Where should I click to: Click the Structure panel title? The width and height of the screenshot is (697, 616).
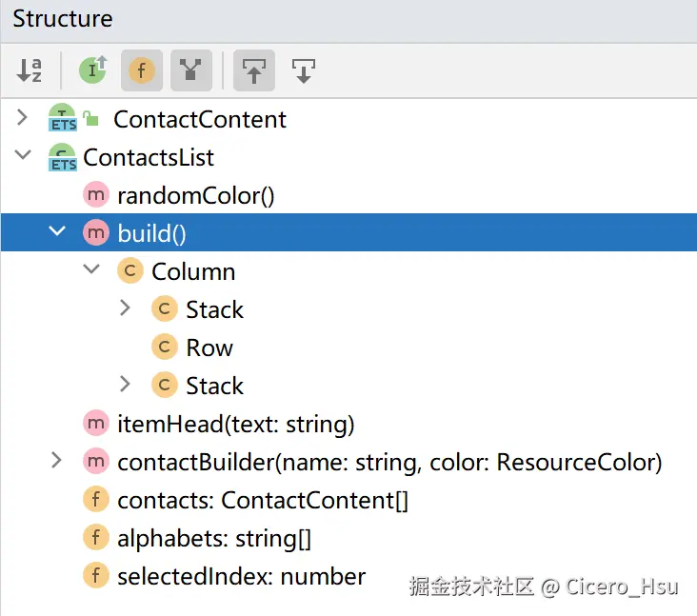tap(62, 18)
